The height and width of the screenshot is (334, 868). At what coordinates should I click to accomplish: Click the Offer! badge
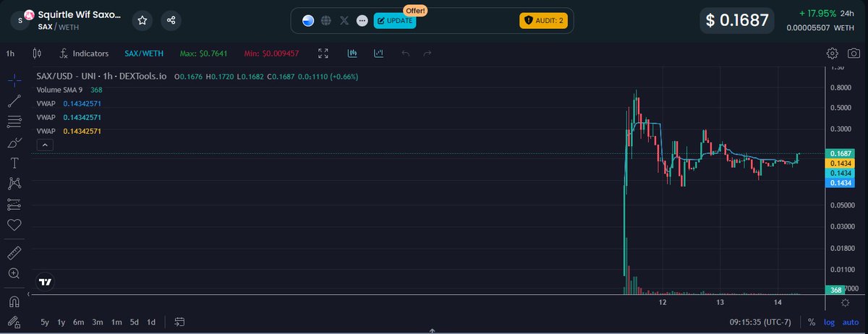[x=416, y=10]
